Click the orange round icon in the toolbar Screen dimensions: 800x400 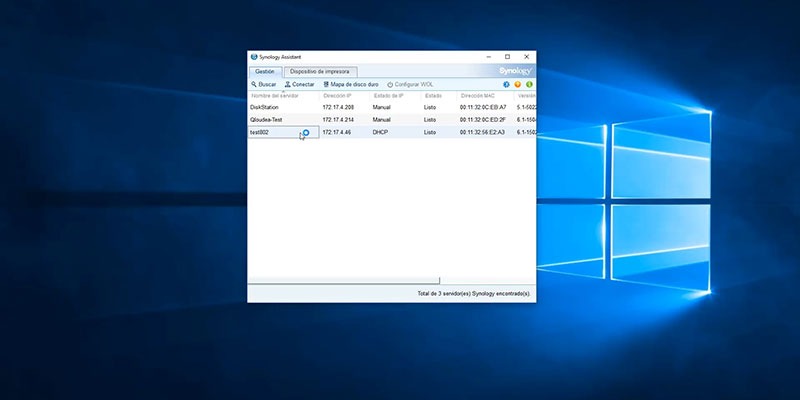click(x=517, y=84)
